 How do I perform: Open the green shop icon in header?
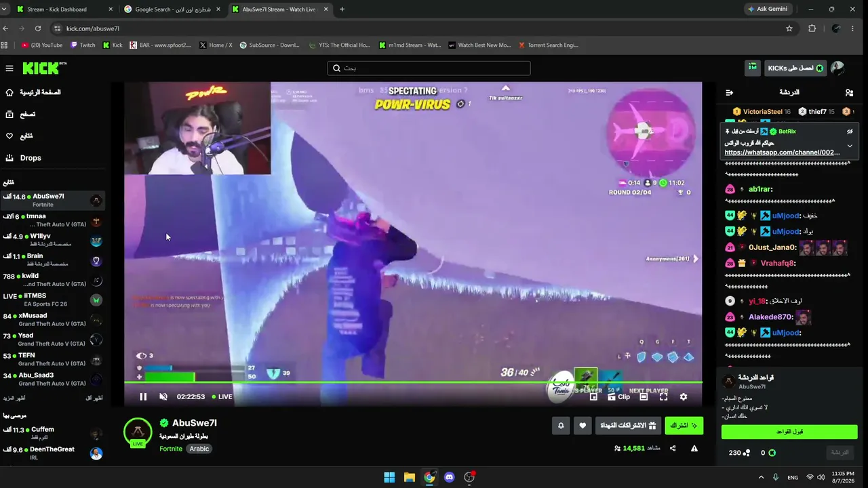[x=753, y=68]
